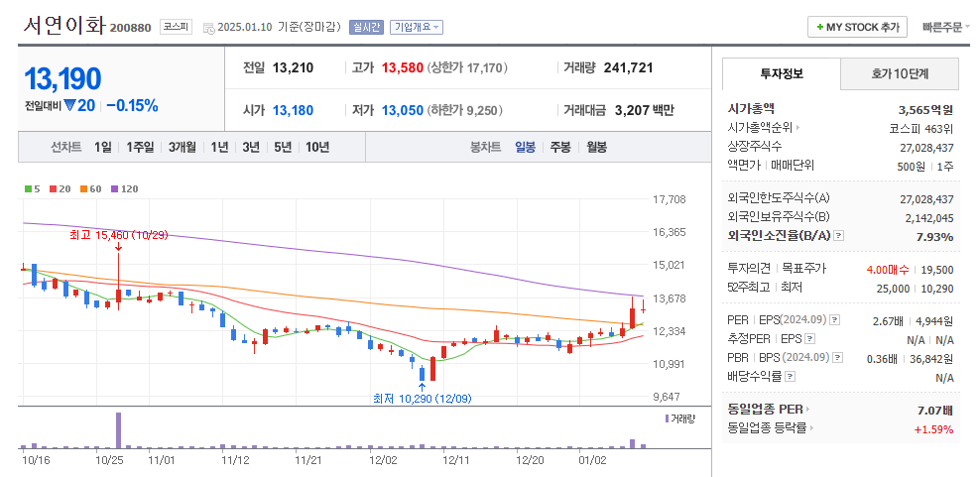Open help icon next to PBR BPS(2024.09)
This screenshot has width=980, height=477.
point(839,358)
